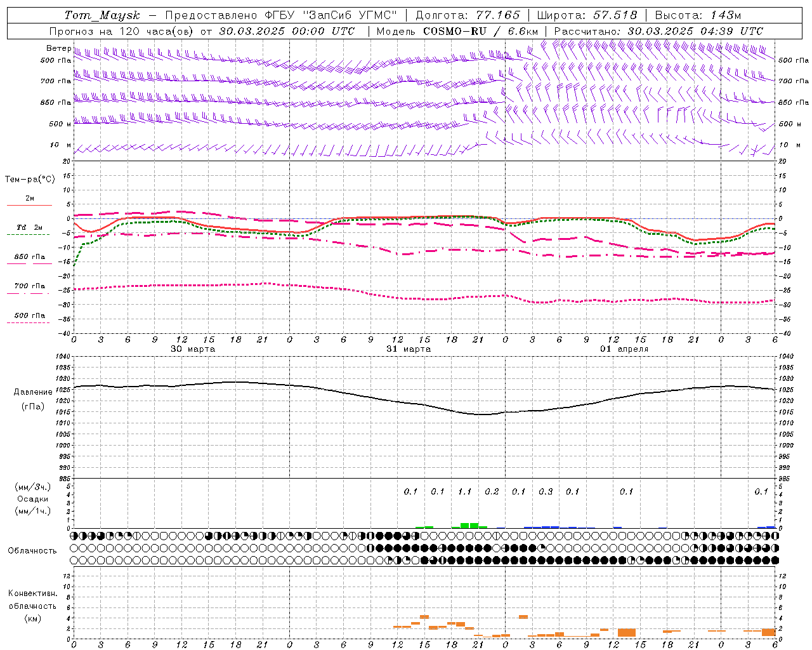
Task: Select the elevation text Высота: 143м
Action: pos(698,15)
